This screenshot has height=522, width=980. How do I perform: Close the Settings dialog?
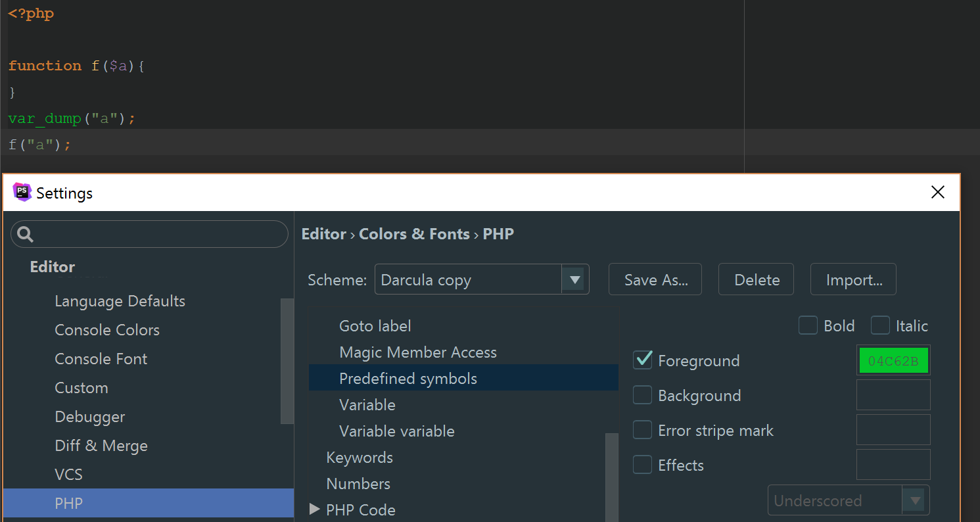(938, 192)
